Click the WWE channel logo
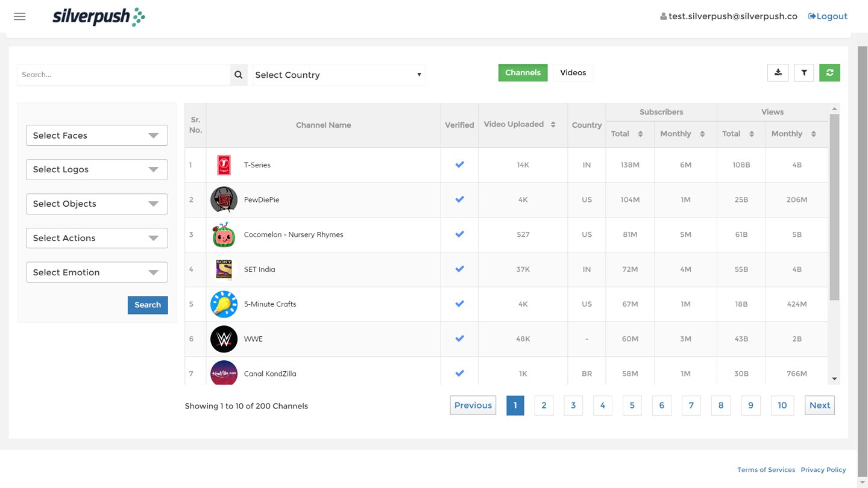The width and height of the screenshot is (868, 488). pyautogui.click(x=224, y=339)
